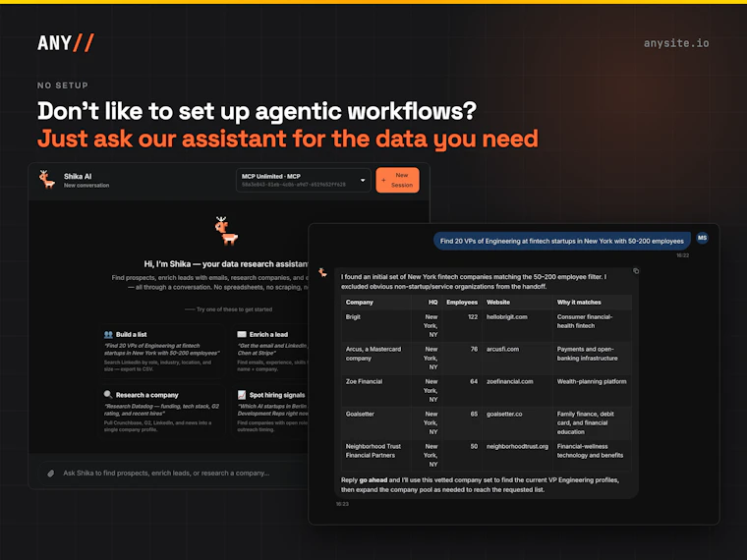Image resolution: width=747 pixels, height=560 pixels.
Task: Click the Employees column header
Action: (462, 303)
